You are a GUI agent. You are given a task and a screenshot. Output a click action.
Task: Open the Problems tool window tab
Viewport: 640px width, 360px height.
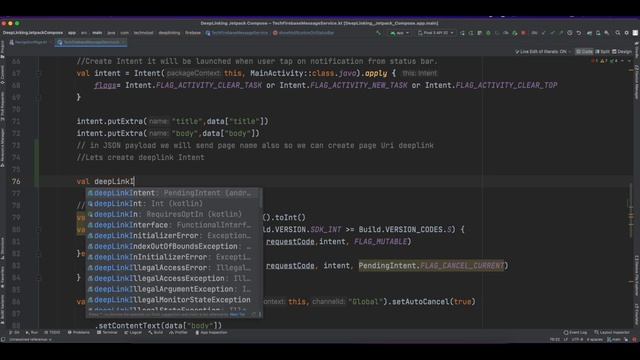click(x=78, y=333)
